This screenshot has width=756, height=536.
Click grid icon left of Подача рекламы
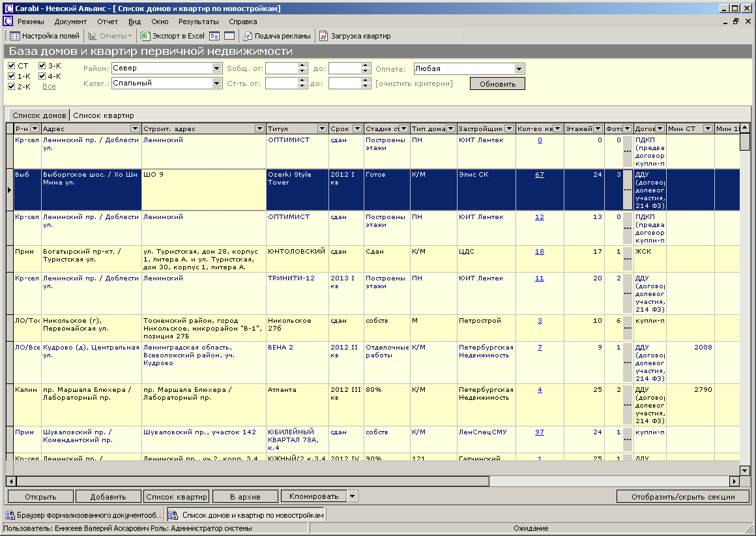(x=229, y=36)
